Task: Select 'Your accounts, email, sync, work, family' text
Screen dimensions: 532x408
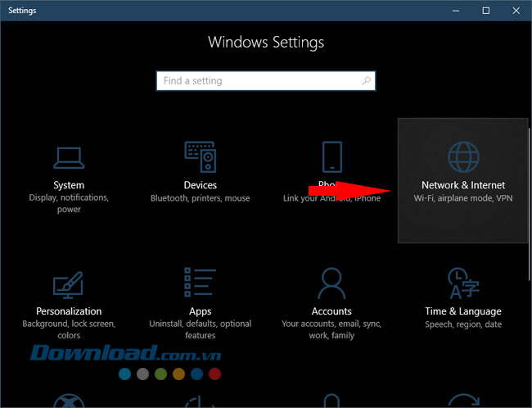Action: (x=331, y=329)
